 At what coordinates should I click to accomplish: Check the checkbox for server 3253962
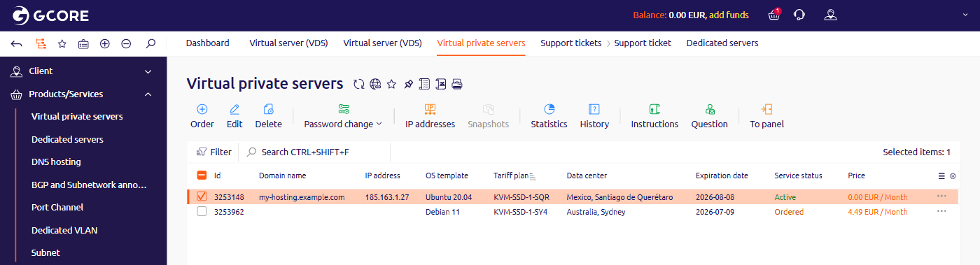(x=202, y=212)
